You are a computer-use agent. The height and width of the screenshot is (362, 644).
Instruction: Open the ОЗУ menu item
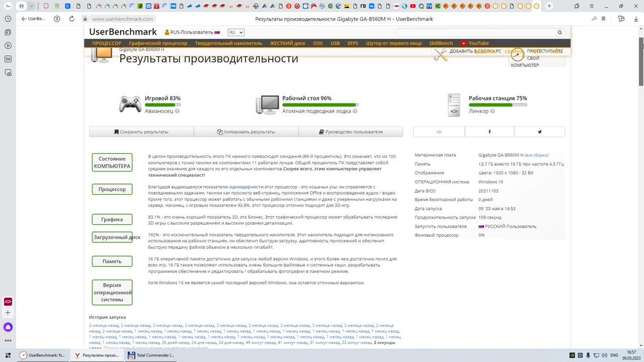(x=318, y=43)
